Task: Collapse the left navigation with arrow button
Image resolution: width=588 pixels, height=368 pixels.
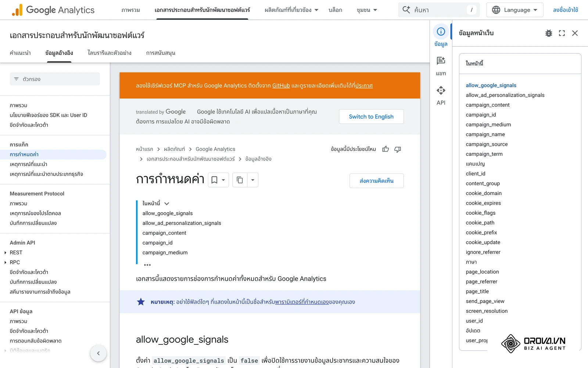Action: pyautogui.click(x=98, y=353)
